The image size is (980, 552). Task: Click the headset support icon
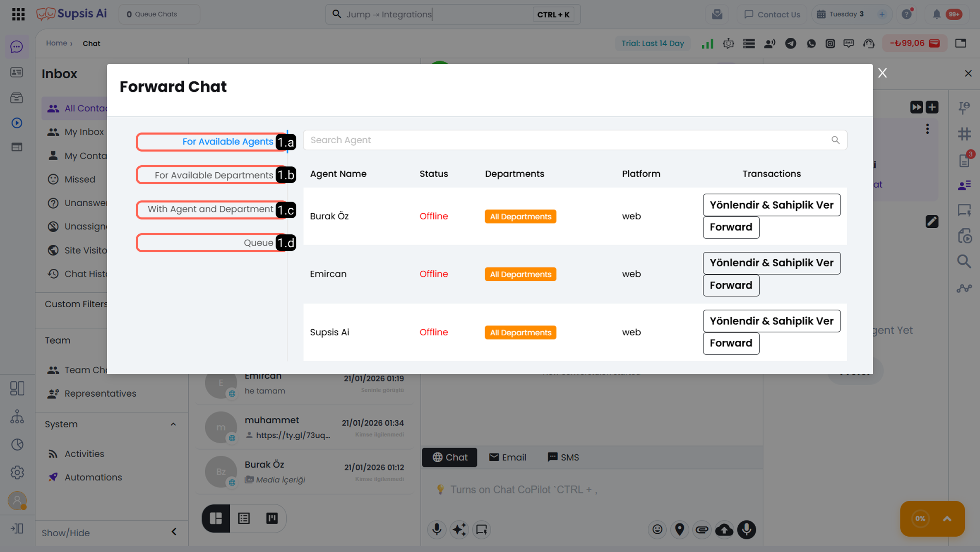pyautogui.click(x=869, y=43)
